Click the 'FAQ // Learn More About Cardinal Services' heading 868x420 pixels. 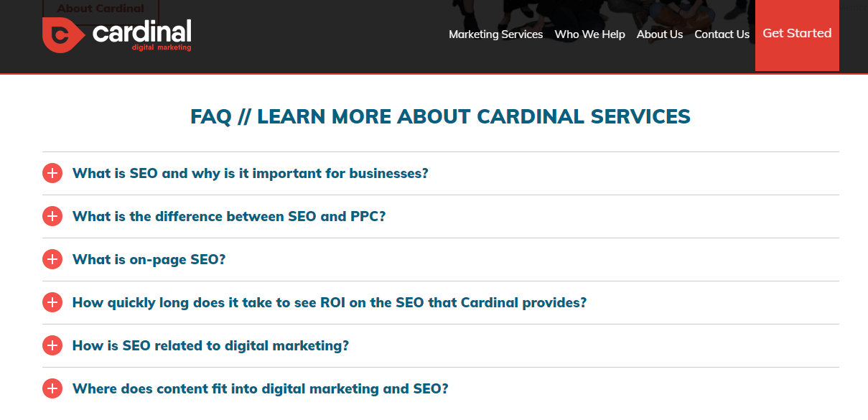pyautogui.click(x=440, y=116)
